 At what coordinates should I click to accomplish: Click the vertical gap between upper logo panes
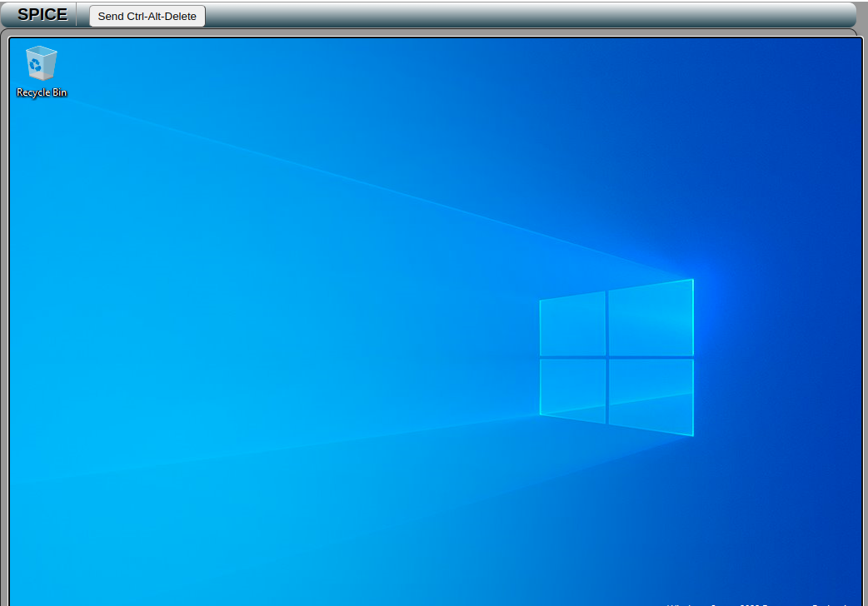point(607,323)
